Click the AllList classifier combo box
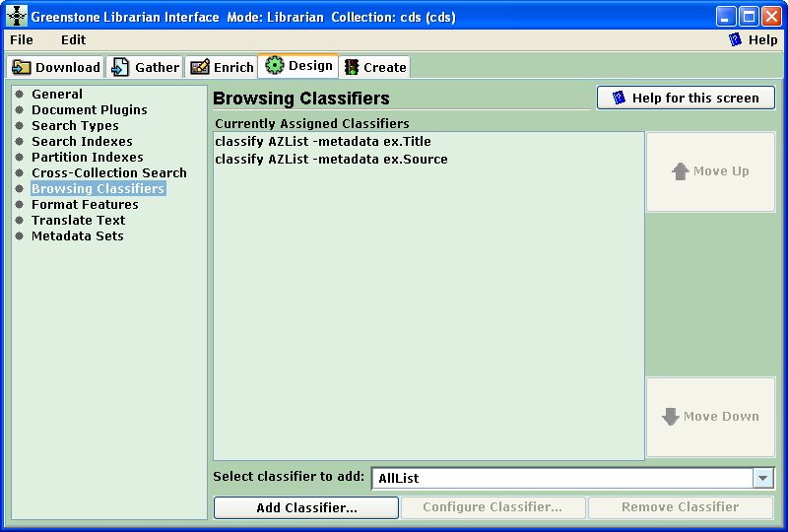788x532 pixels. pyautogui.click(x=561, y=478)
